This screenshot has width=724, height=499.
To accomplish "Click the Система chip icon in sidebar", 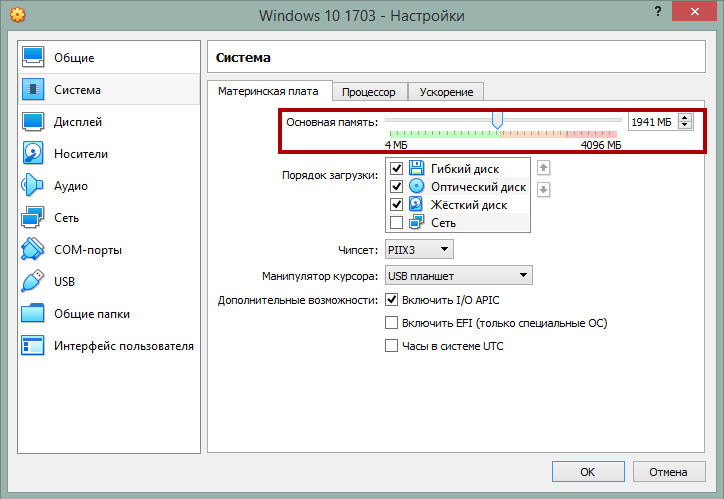I will 33,89.
